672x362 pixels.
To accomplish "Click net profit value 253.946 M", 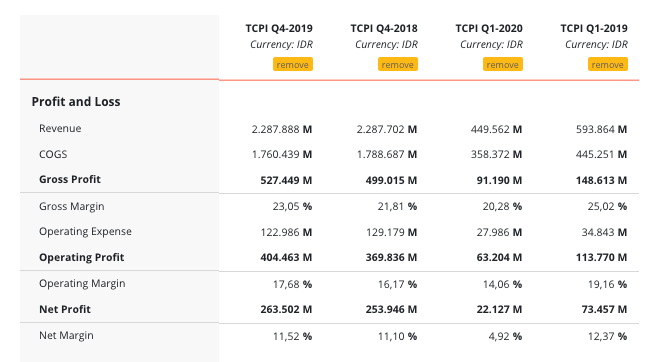I will pos(391,309).
